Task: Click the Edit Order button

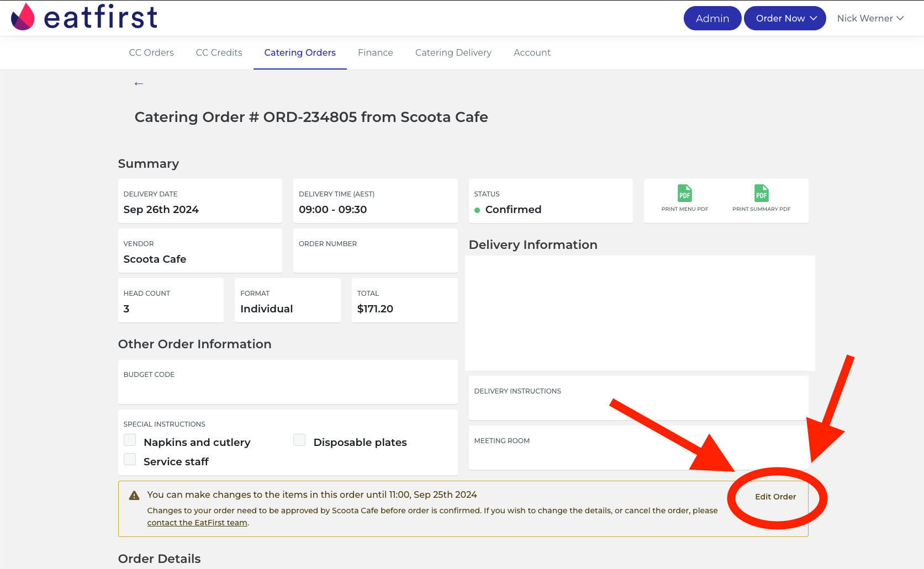Action: 775,497
